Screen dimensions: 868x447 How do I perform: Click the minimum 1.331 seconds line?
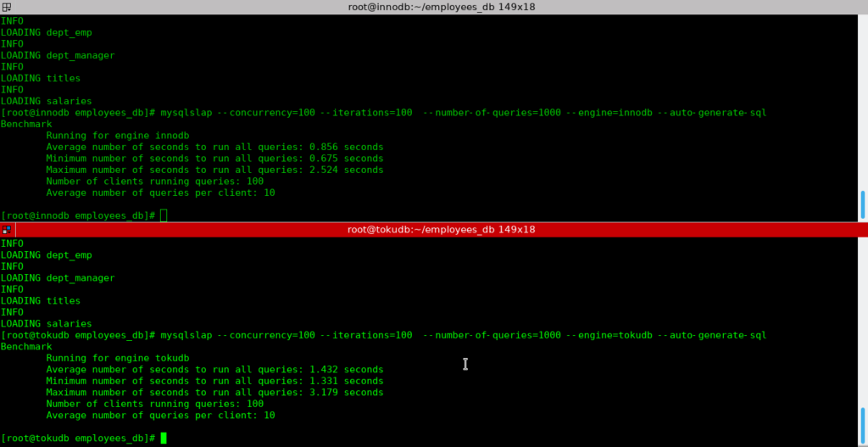pyautogui.click(x=214, y=381)
